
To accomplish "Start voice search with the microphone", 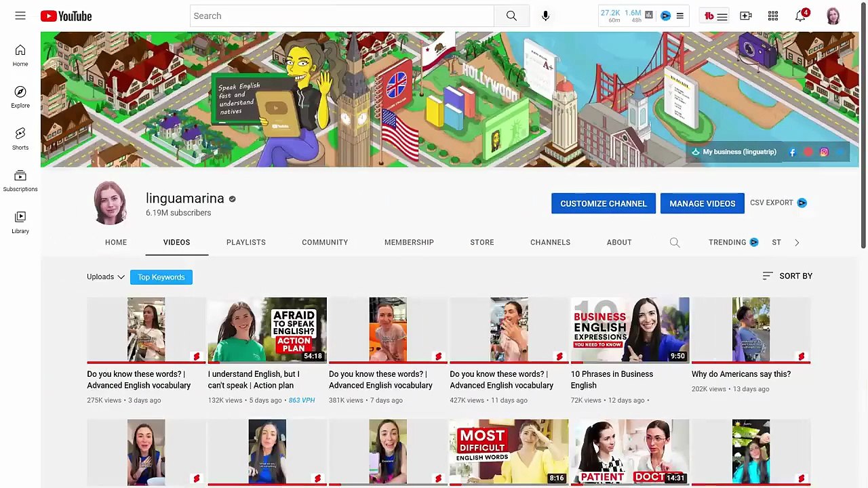I will tap(545, 16).
